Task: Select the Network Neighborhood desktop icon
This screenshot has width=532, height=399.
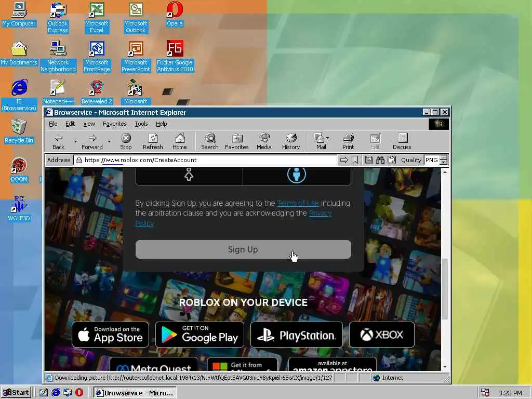Action: click(58, 57)
